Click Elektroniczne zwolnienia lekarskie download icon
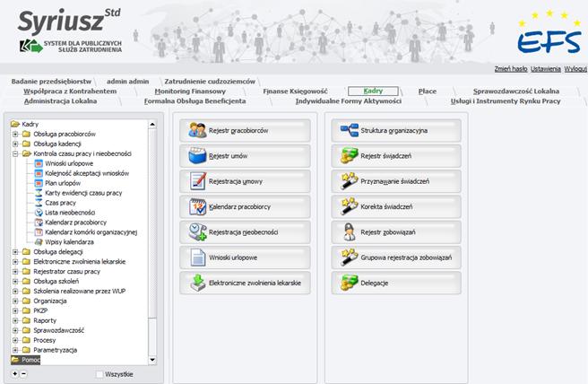 tap(197, 283)
